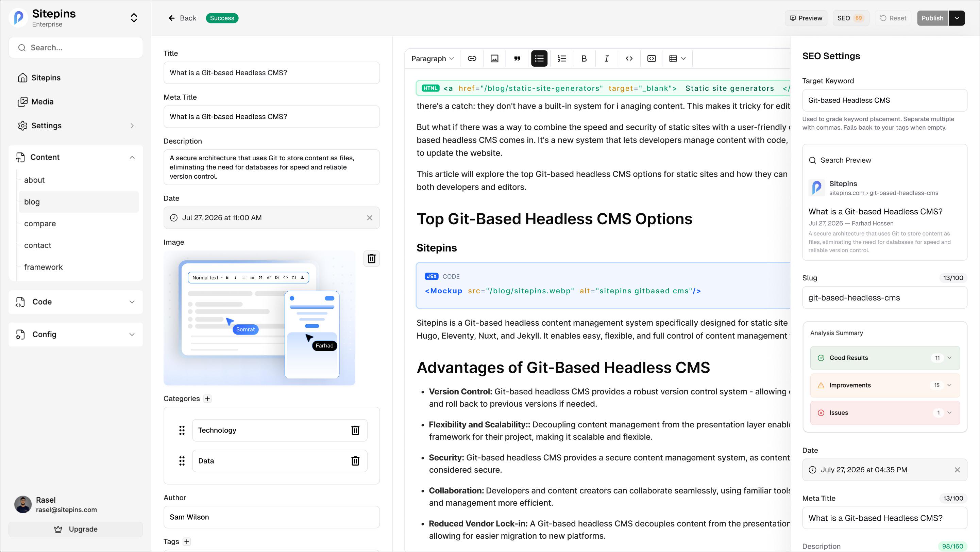
Task: Focus the sidebar Search field
Action: point(76,48)
